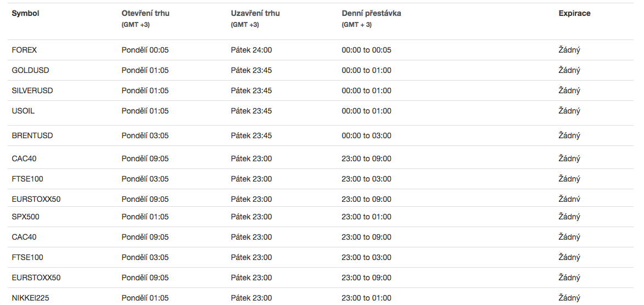Click the Symbol column header

[x=25, y=14]
